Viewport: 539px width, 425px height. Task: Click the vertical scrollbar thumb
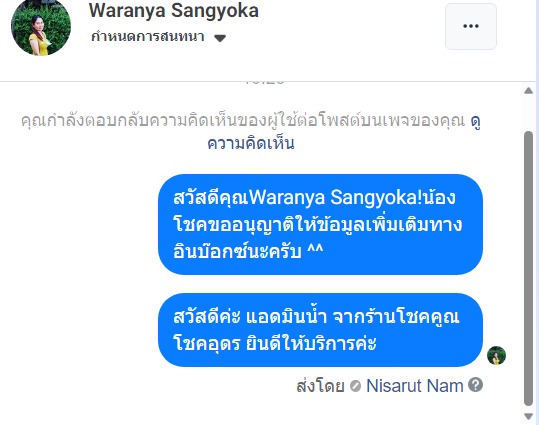click(528, 269)
